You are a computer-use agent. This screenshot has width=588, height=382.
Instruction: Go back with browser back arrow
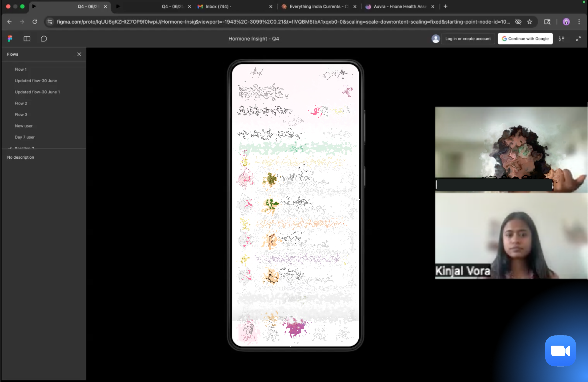(x=9, y=22)
